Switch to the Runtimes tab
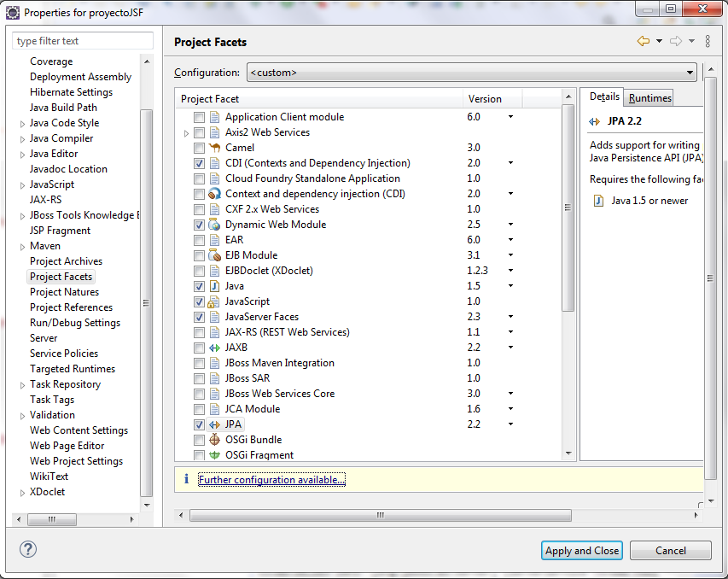Screen dimensions: 728x579 point(650,96)
